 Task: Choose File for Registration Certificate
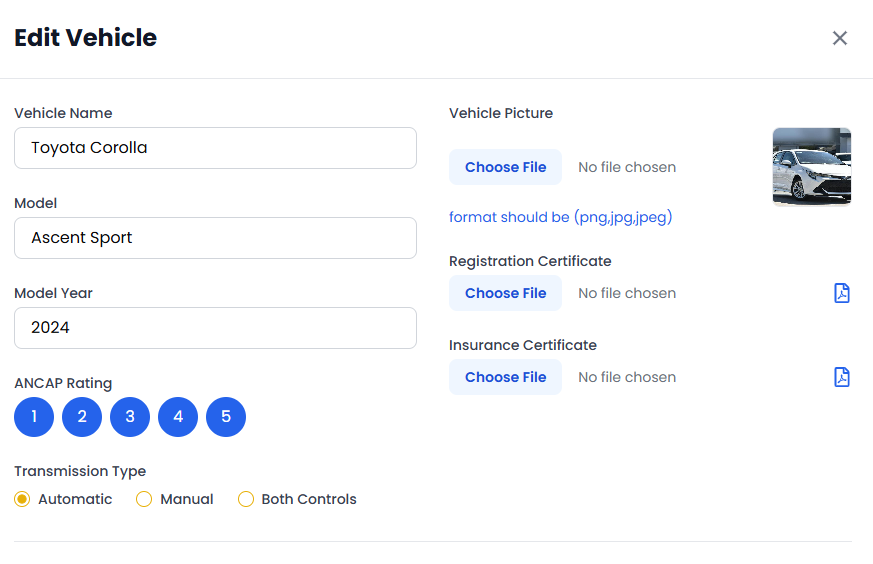click(x=505, y=293)
